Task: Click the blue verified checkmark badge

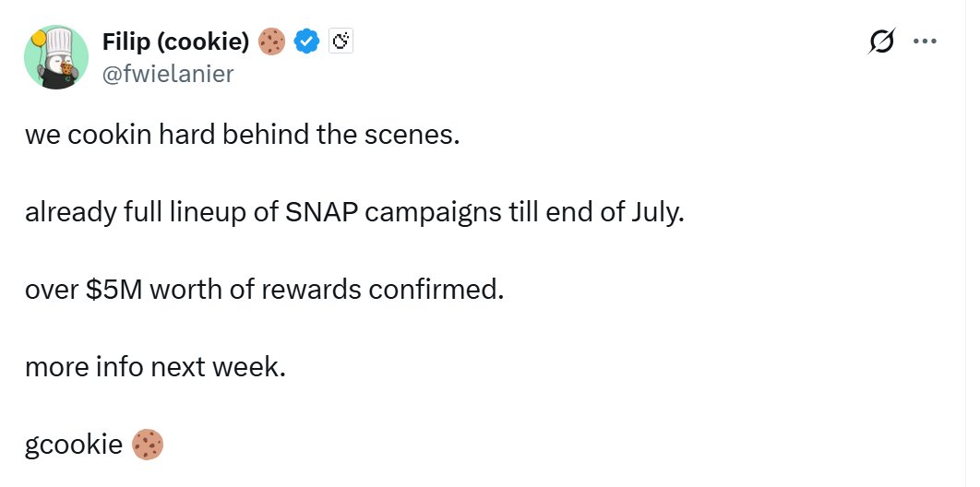Action: [307, 42]
